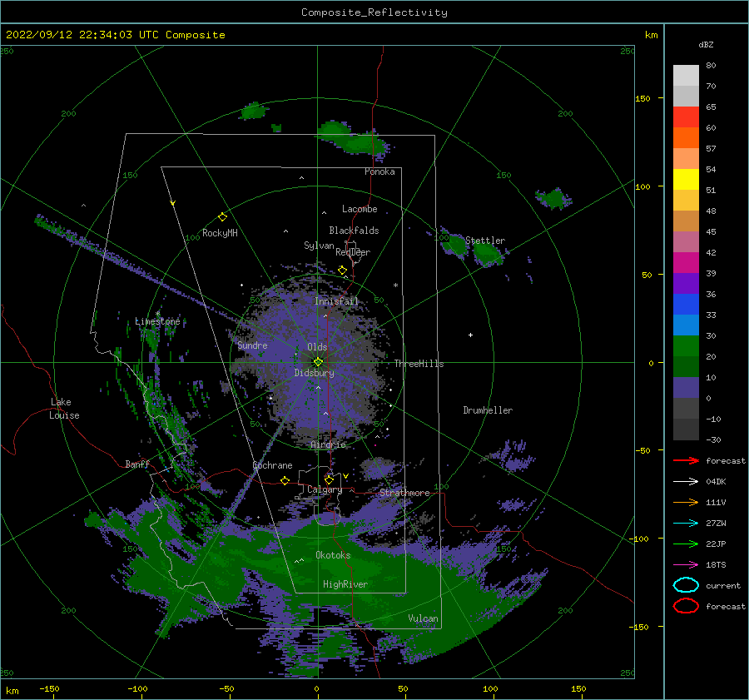The height and width of the screenshot is (700, 749).
Task: Click the Okotoks town label
Action: pyautogui.click(x=333, y=555)
